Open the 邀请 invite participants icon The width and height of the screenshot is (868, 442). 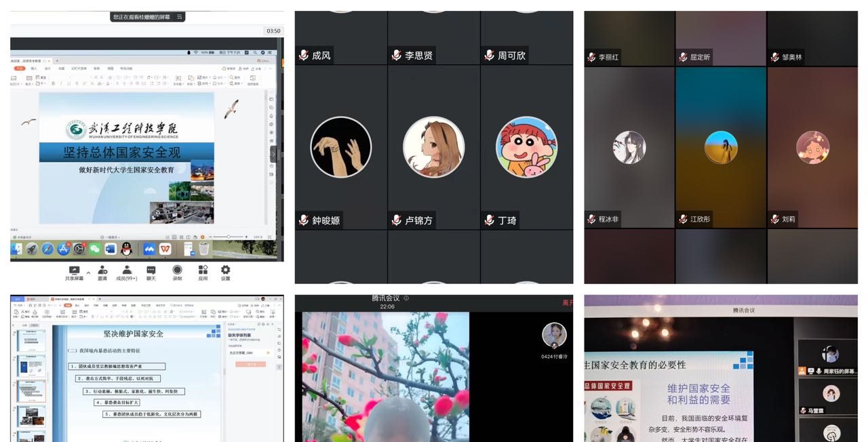coord(102,270)
